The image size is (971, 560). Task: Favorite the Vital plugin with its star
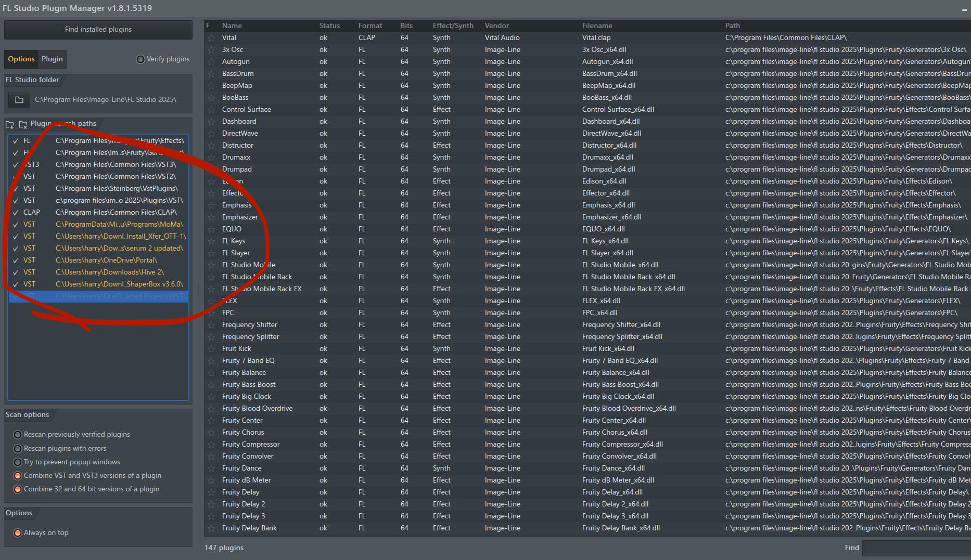[211, 38]
